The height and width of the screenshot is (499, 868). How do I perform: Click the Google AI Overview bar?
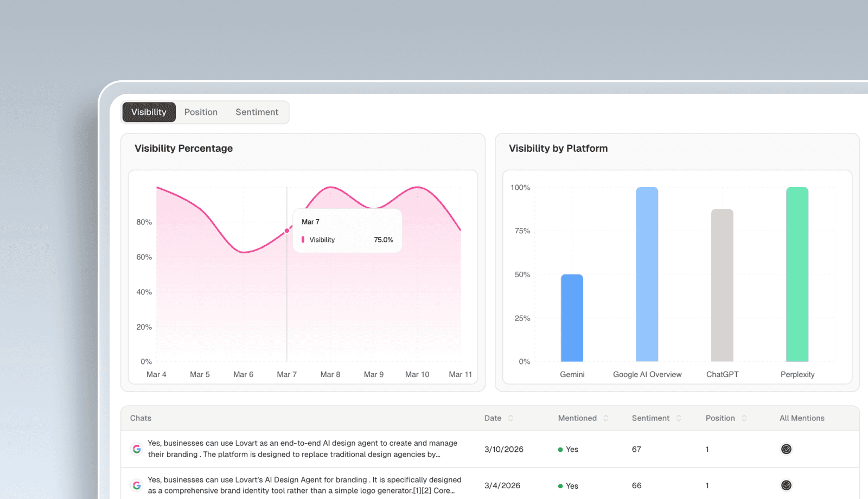(647, 274)
